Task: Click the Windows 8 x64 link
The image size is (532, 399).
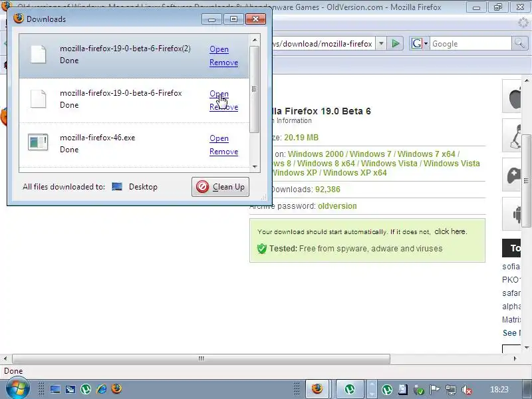Action: [x=326, y=163]
